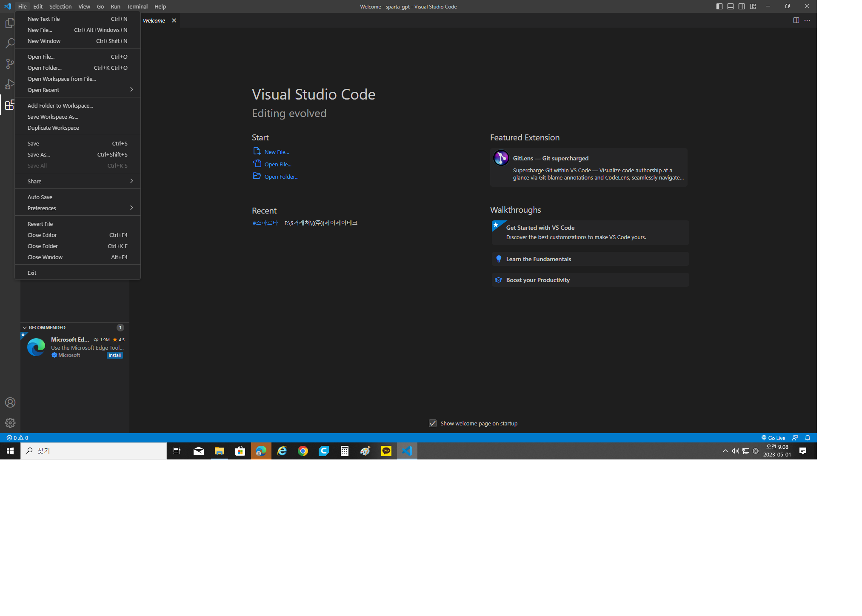The height and width of the screenshot is (616, 862).
Task: Expand the Preferences submenu
Action: point(78,208)
